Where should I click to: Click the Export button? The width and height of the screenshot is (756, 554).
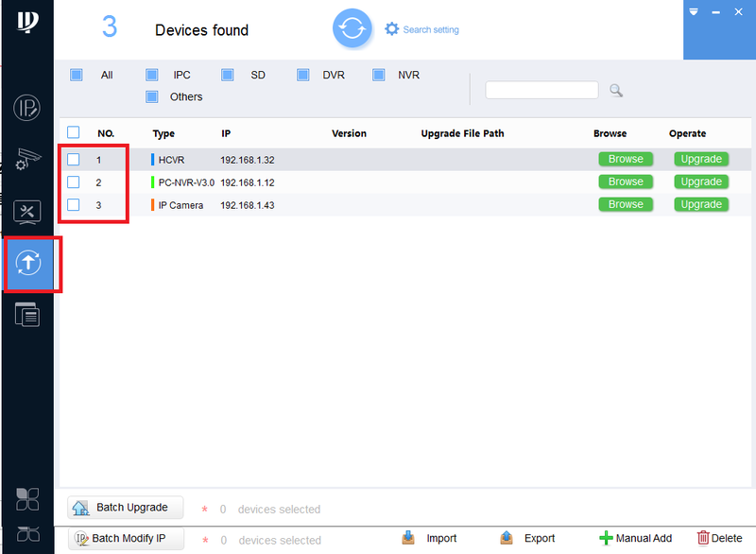527,538
